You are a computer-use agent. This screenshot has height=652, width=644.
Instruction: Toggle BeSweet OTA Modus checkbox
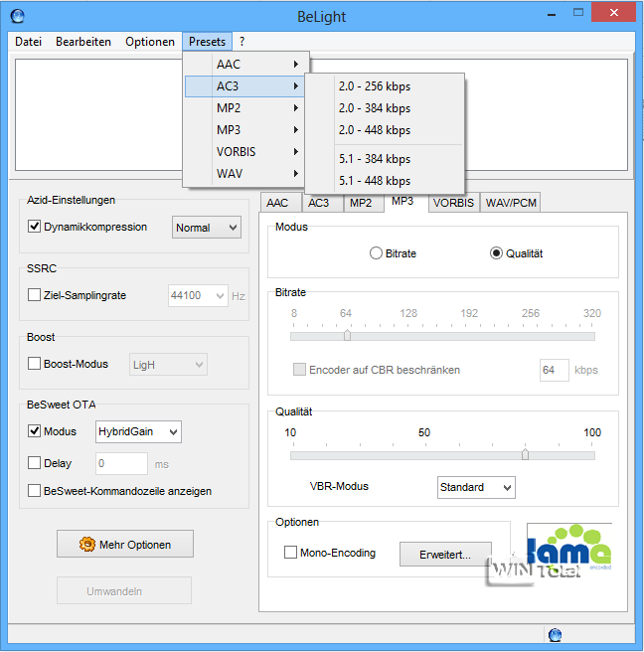[34, 431]
